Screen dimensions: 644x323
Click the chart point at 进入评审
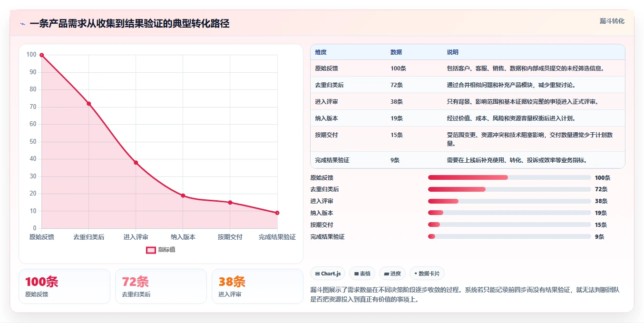tap(136, 163)
